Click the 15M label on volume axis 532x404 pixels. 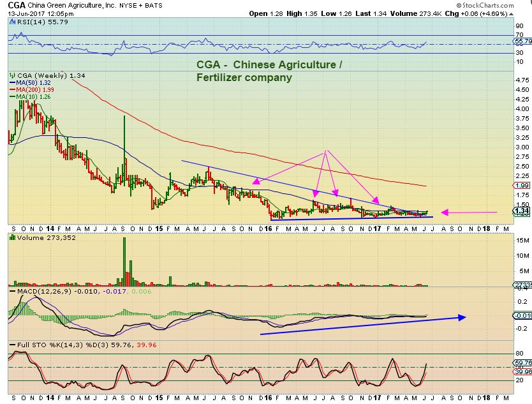(522, 241)
